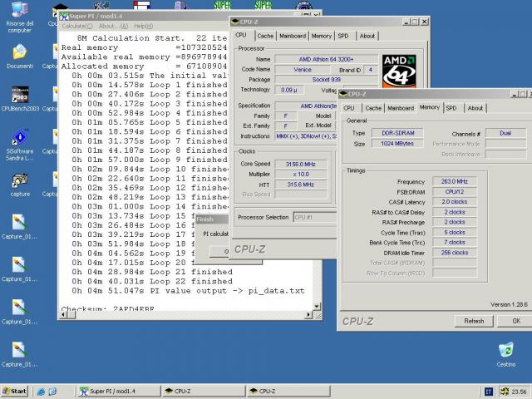Click processor Name AMD Athlon 64 3200+ field
The height and width of the screenshot is (399, 532).
(x=326, y=59)
